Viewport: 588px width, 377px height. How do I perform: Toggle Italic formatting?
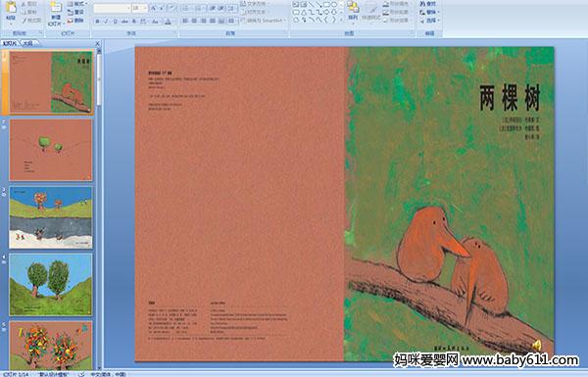pos(106,22)
